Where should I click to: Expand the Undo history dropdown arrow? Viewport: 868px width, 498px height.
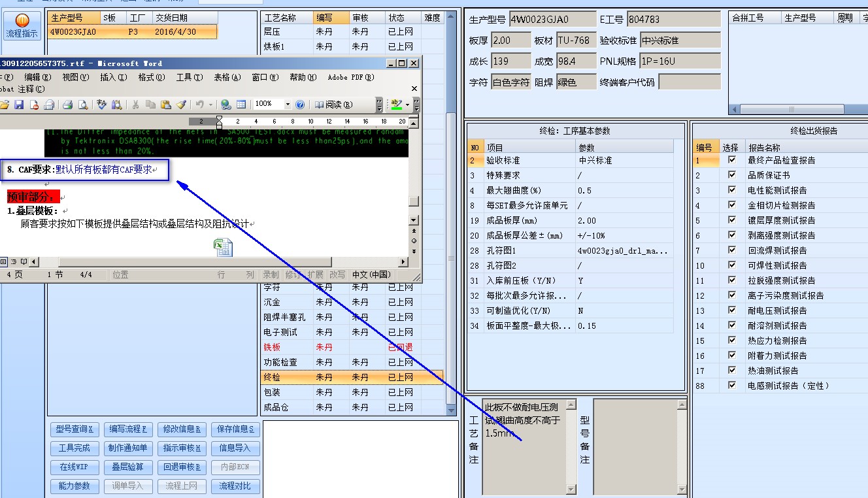point(210,105)
